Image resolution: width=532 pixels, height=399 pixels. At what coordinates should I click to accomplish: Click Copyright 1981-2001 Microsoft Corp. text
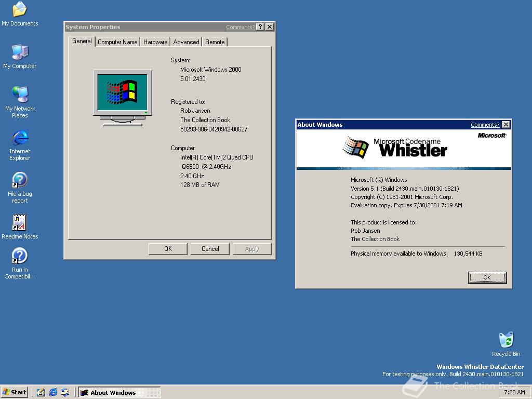click(402, 197)
